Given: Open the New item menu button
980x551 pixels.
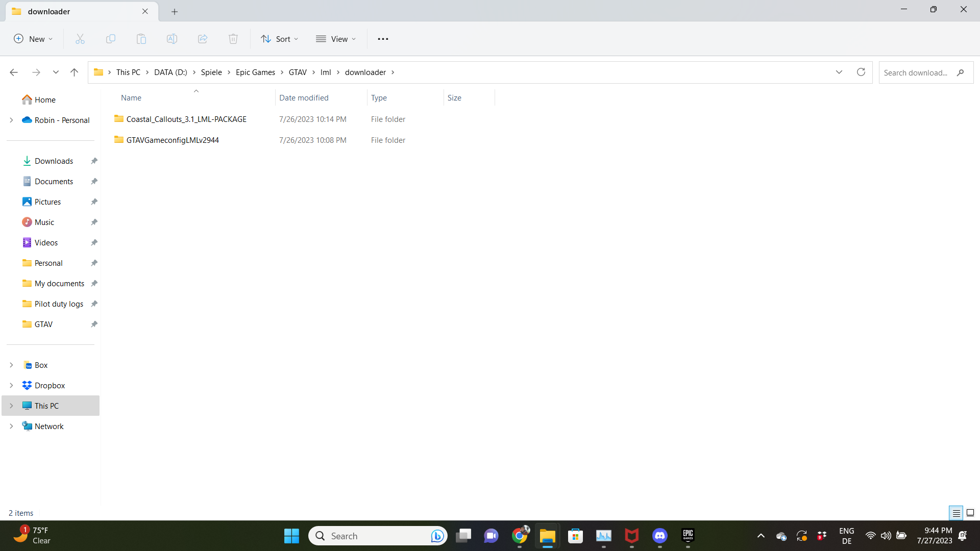Looking at the screenshot, I should pos(33,39).
